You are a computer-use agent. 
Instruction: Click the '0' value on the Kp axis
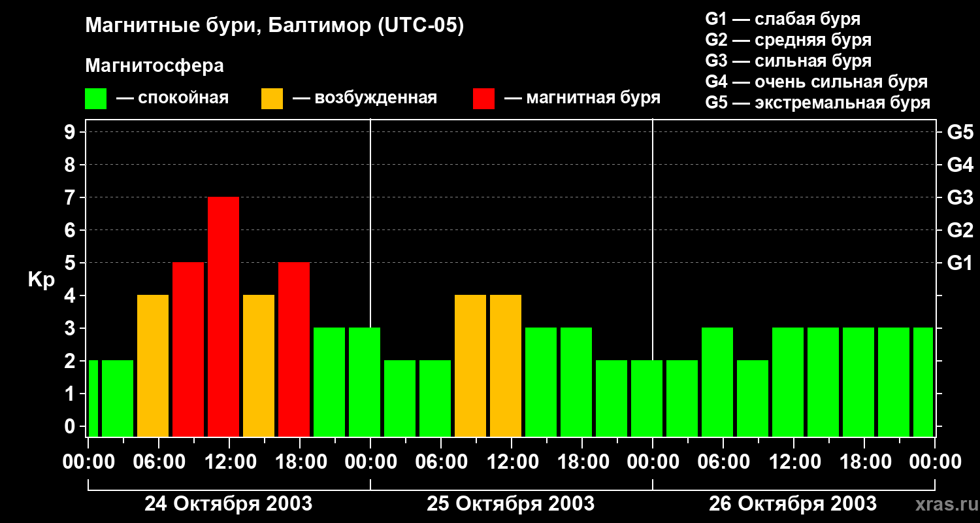(x=71, y=426)
